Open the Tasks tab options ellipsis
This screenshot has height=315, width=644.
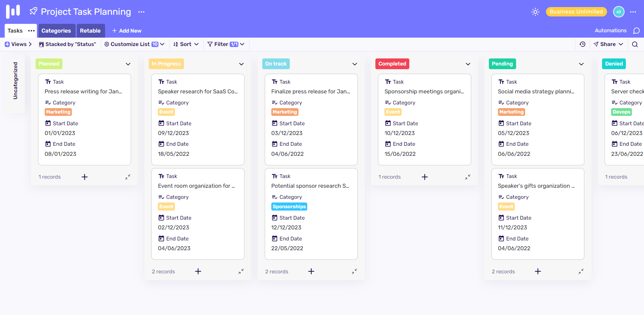click(x=31, y=31)
